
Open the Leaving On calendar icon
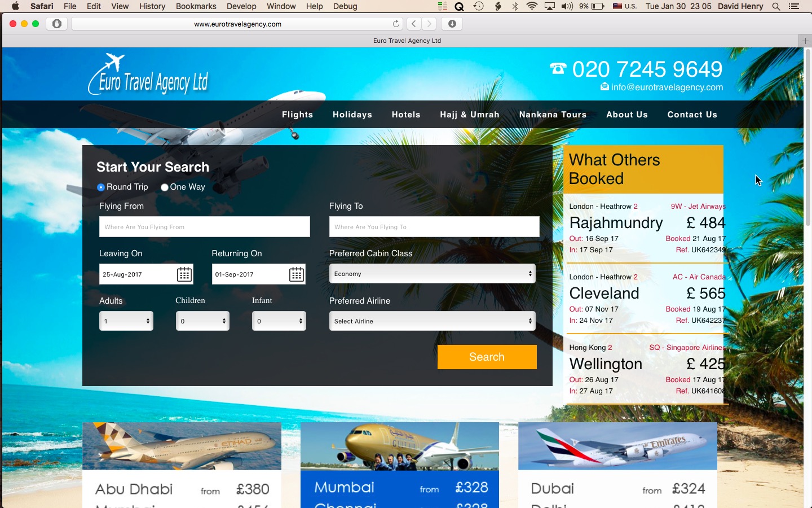coord(184,274)
